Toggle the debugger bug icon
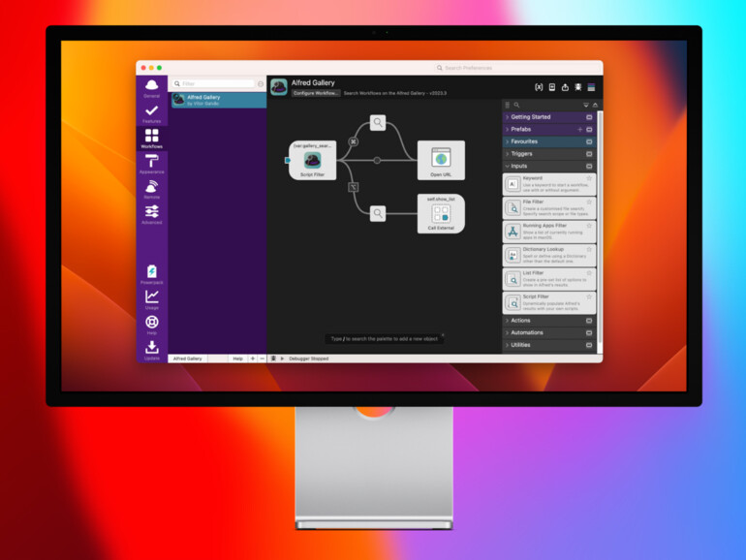 click(578, 87)
